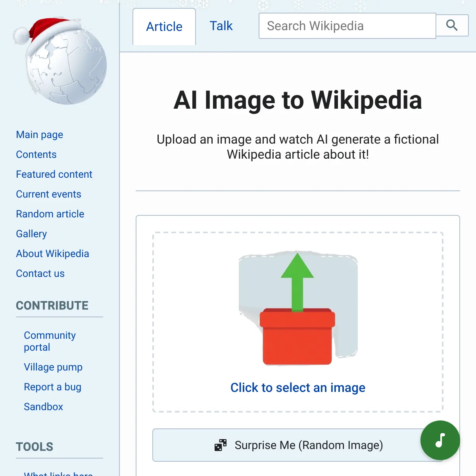Click the upload arrow box illustration
This screenshot has width=476, height=476.
[x=298, y=308]
